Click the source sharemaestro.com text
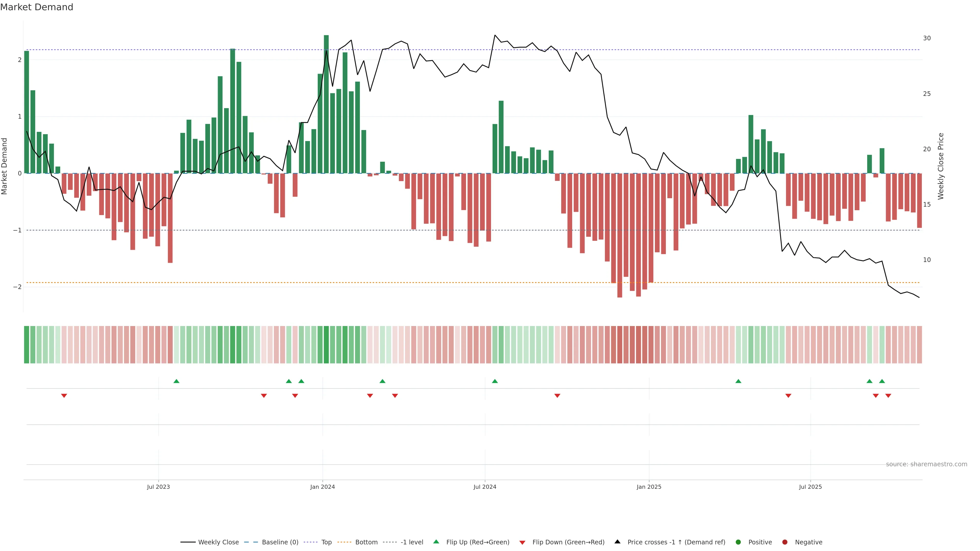 [x=926, y=464]
